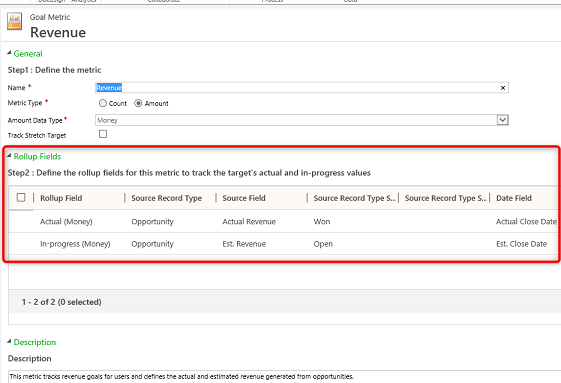Clear the Name field with X icon
561x383 pixels.
503,88
